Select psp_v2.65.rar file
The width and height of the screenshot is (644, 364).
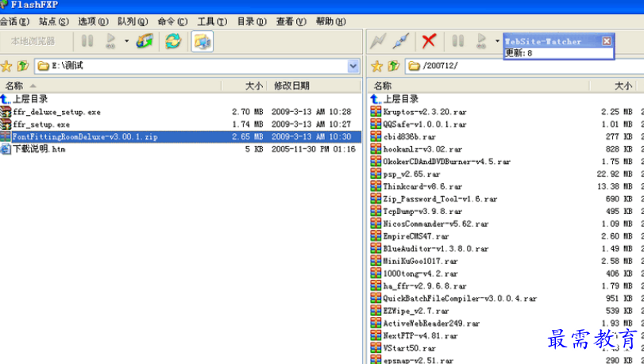(411, 174)
